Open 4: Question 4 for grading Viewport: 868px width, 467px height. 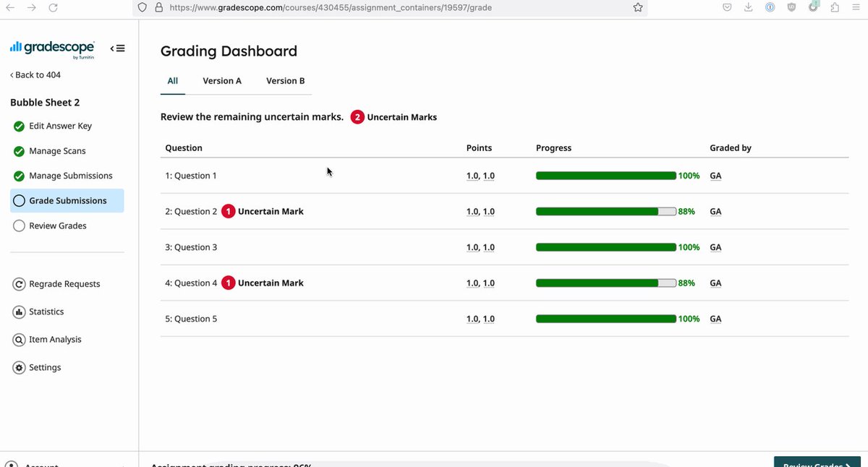pyautogui.click(x=191, y=283)
